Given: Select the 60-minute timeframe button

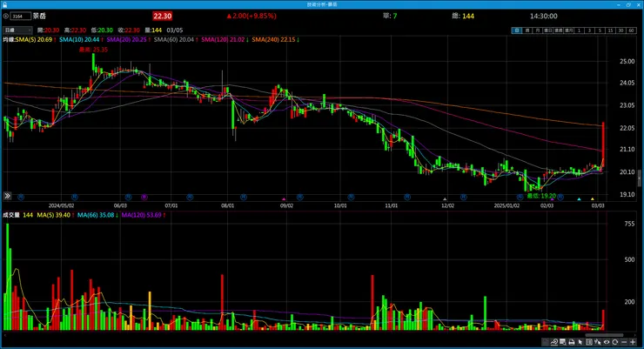Looking at the screenshot, I should pyautogui.click(x=631, y=30).
